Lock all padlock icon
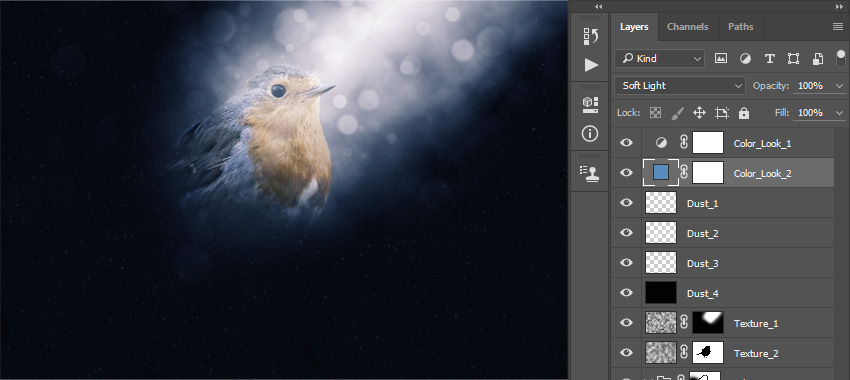The height and width of the screenshot is (380, 850). pos(744,113)
